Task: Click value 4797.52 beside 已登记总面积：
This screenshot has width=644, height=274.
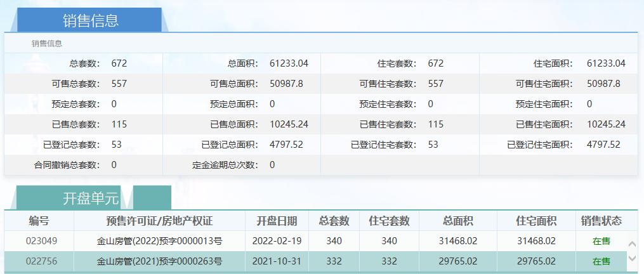Action: 286,145
